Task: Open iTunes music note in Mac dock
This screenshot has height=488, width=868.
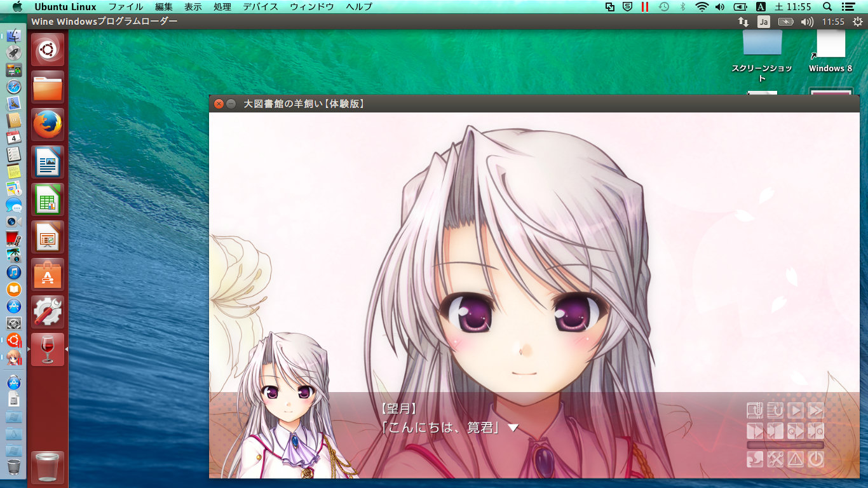Action: pos(13,272)
